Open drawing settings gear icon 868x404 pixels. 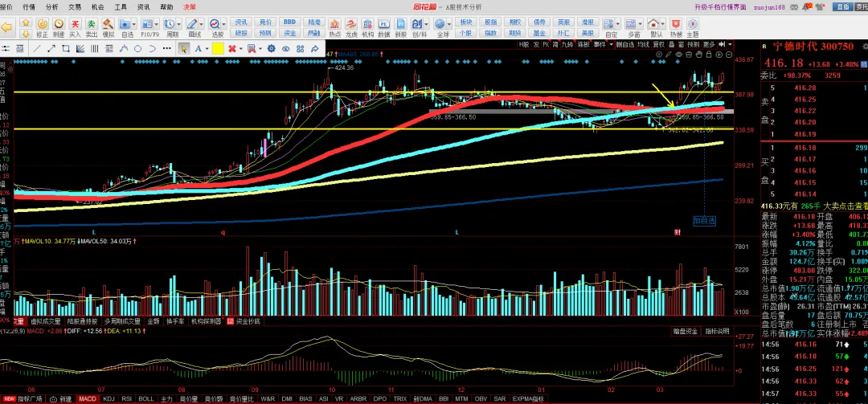(272, 49)
